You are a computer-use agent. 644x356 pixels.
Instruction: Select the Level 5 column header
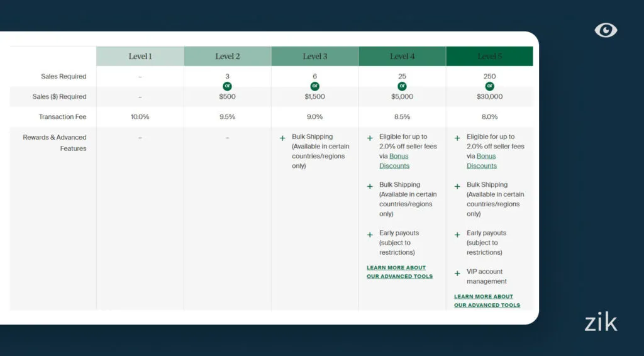point(489,56)
